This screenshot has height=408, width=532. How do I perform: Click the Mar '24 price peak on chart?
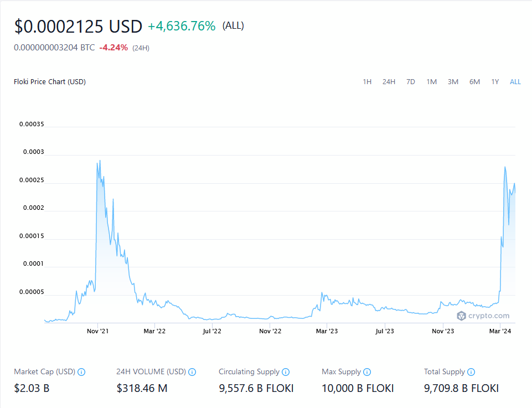click(x=505, y=167)
